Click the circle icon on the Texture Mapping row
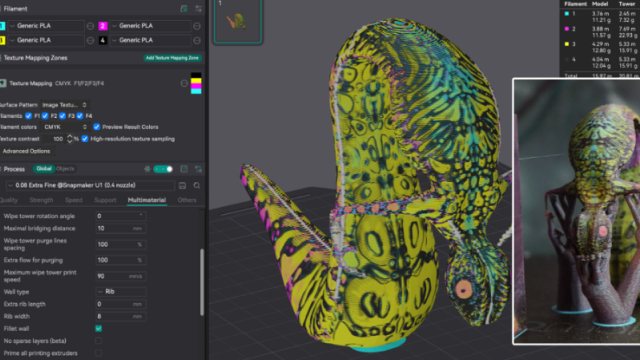Screen dimensions: 640x360 point(184,83)
